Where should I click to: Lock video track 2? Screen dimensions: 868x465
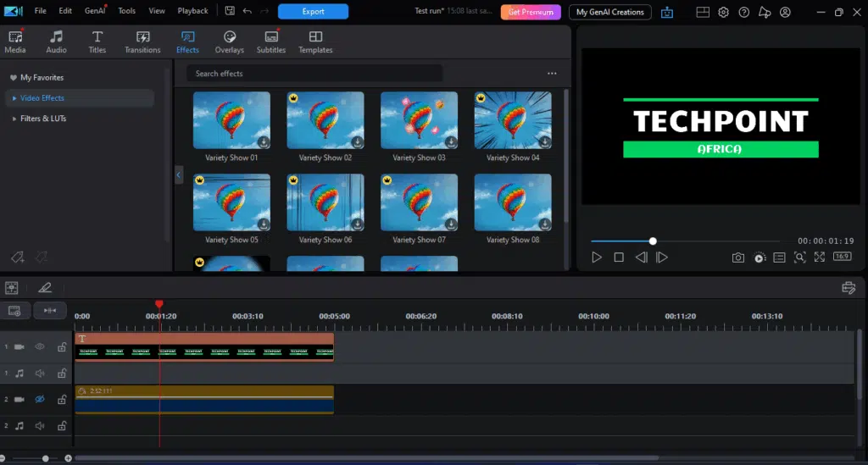point(62,399)
